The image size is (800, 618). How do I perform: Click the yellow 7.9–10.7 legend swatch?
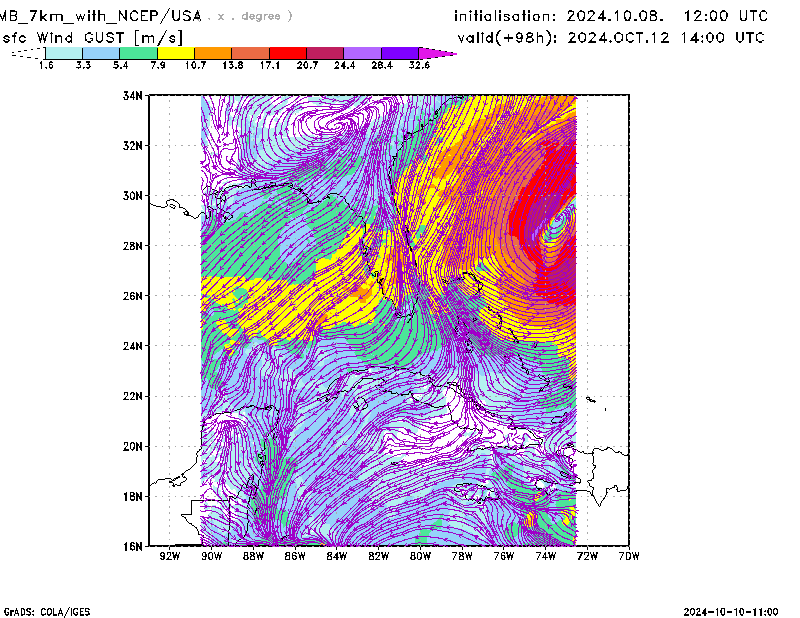pos(176,53)
